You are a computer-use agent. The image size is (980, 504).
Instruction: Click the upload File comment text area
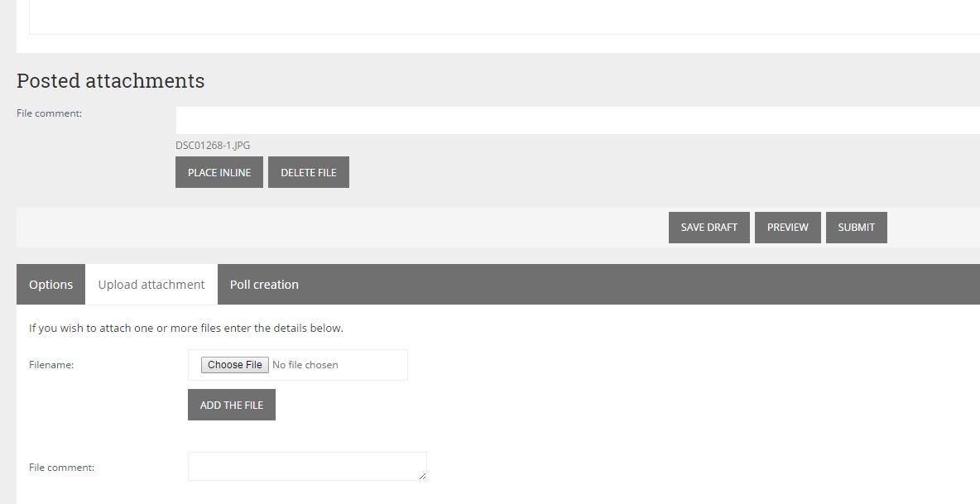point(306,466)
